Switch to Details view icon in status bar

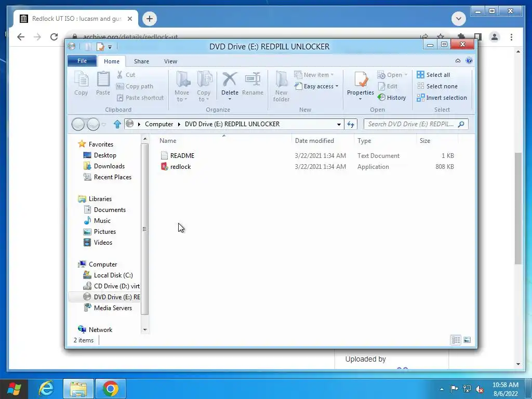coord(456,340)
